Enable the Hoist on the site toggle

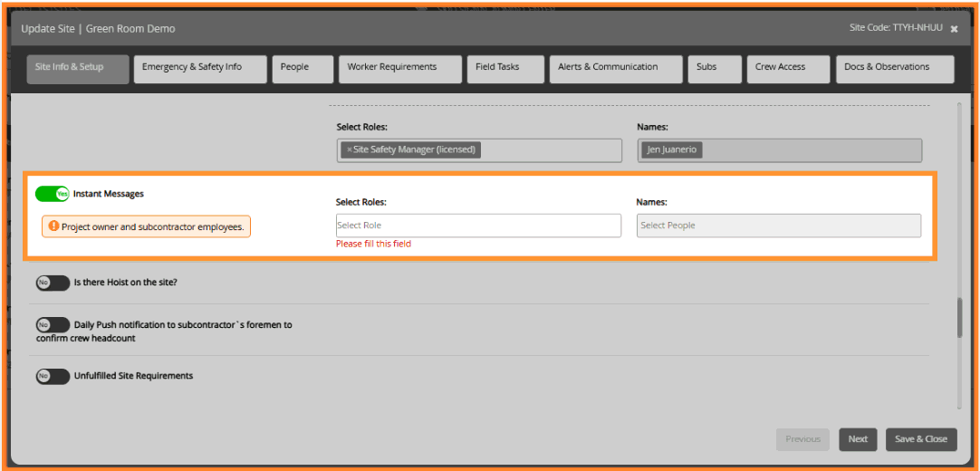pyautogui.click(x=53, y=283)
